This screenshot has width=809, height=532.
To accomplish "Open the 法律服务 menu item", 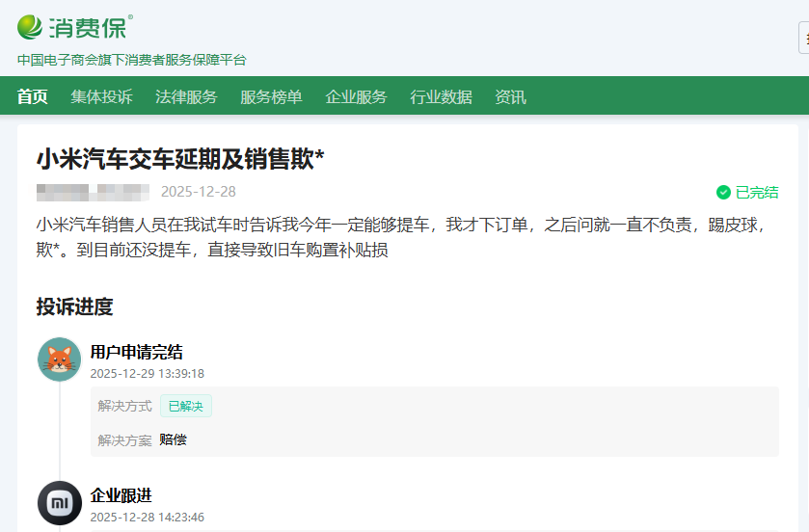I will [x=186, y=97].
